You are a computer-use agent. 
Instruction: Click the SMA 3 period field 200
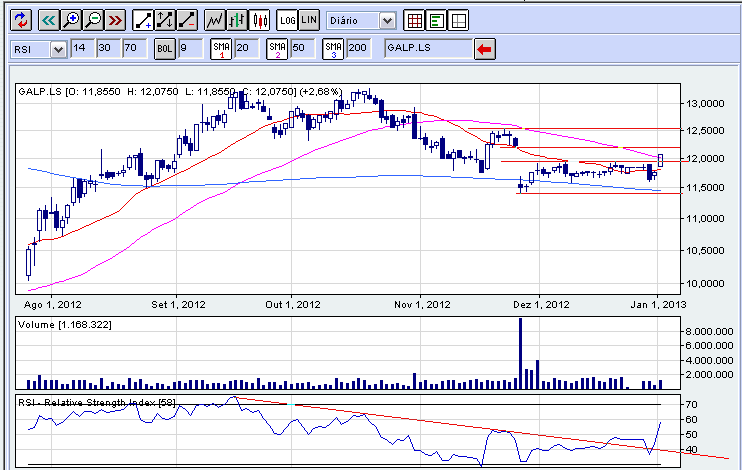(x=358, y=48)
